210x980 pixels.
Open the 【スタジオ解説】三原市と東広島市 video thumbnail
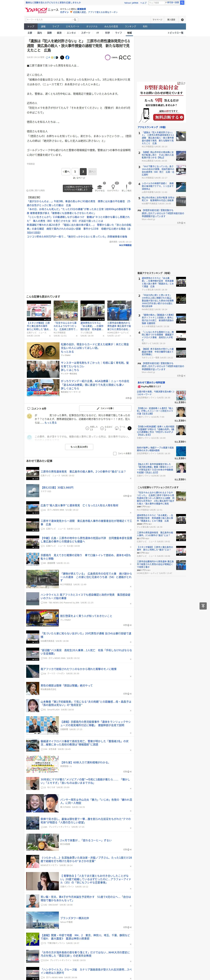point(39,311)
